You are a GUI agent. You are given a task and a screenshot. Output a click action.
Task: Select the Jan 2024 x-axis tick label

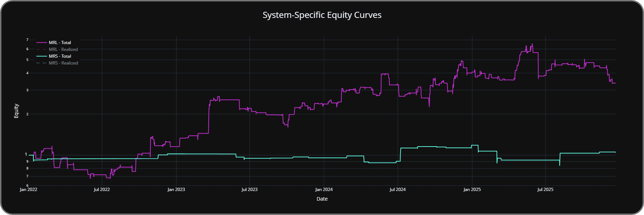[x=324, y=190]
